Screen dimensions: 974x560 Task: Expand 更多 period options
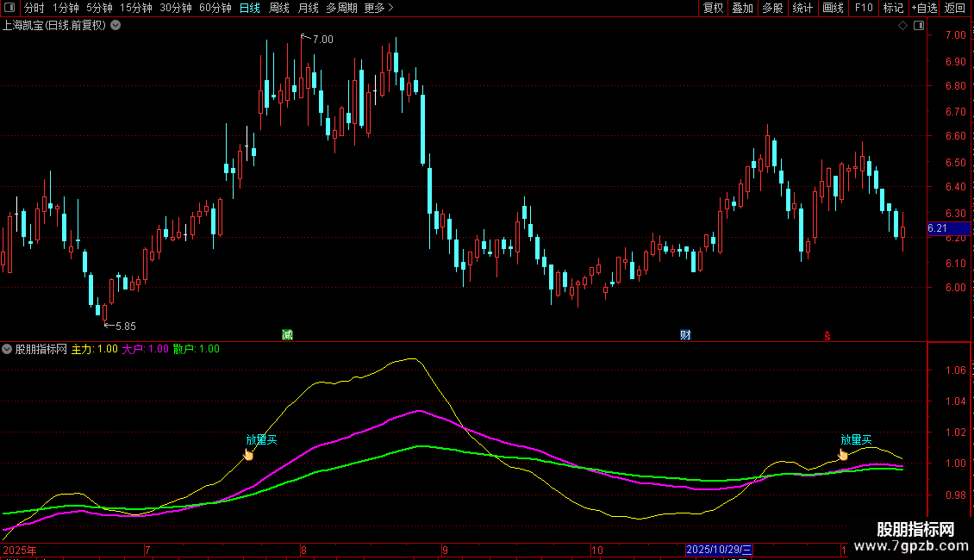(378, 8)
